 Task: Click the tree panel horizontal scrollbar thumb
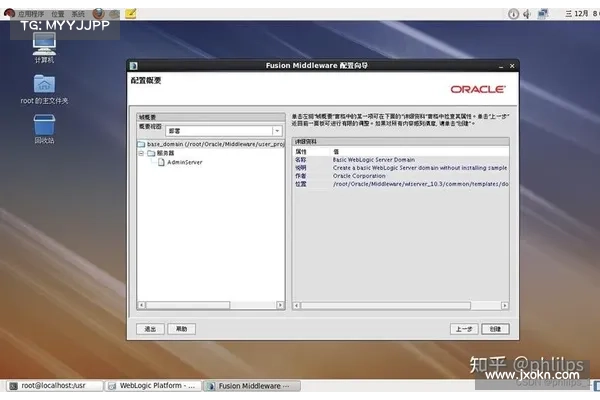click(188, 305)
